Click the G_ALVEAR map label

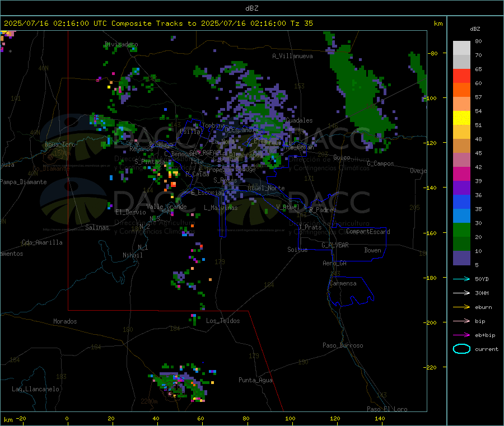[335, 245]
